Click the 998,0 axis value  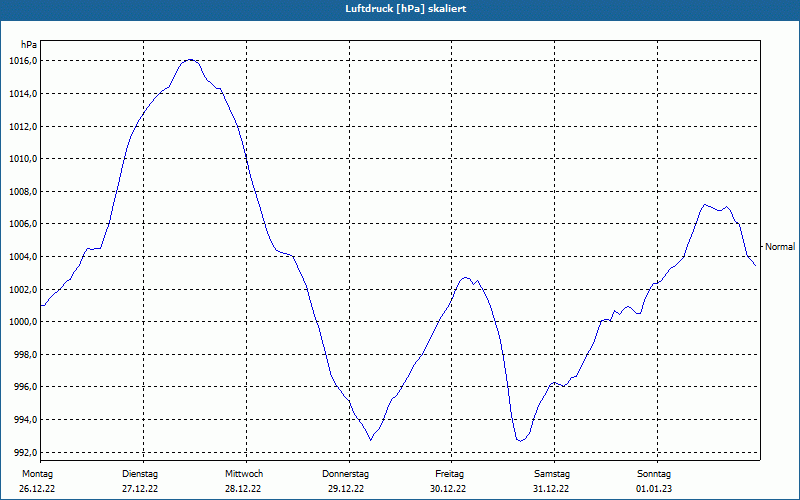pyautogui.click(x=25, y=355)
